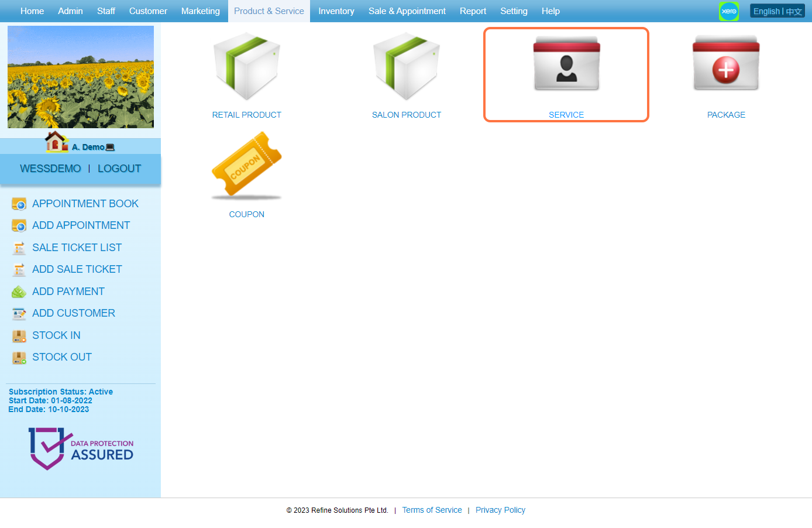Image resolution: width=812 pixels, height=528 pixels.
Task: Click the Service folder icon
Action: click(566, 64)
